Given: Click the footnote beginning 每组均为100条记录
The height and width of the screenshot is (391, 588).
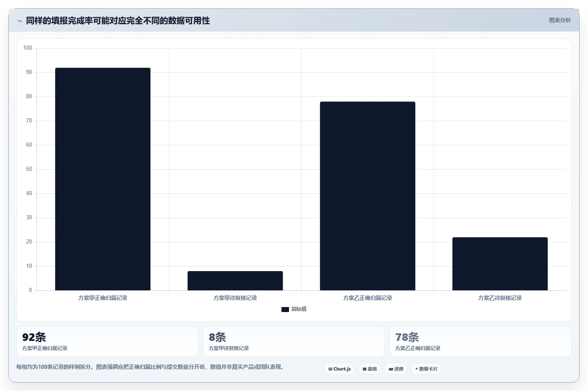Looking at the screenshot, I should tap(151, 367).
